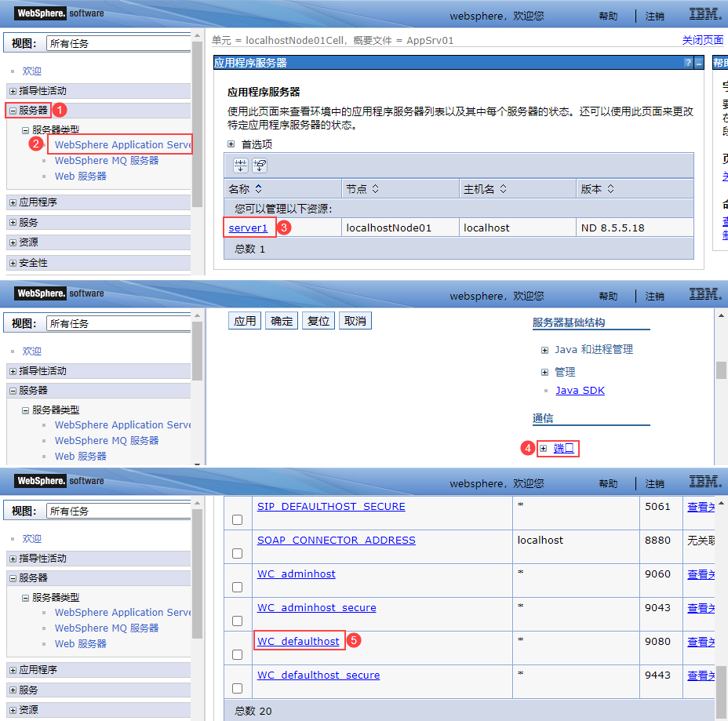Sort the server list by 版本 column arrows

610,188
